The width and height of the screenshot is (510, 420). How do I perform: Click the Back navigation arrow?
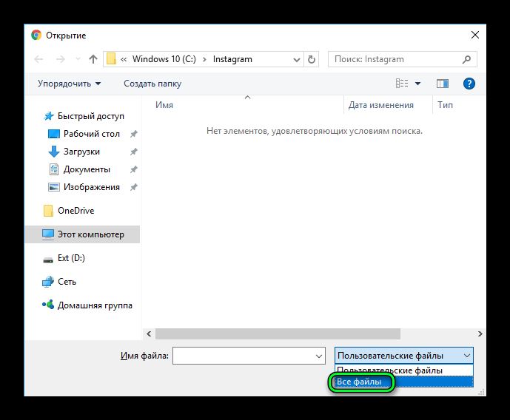click(38, 59)
